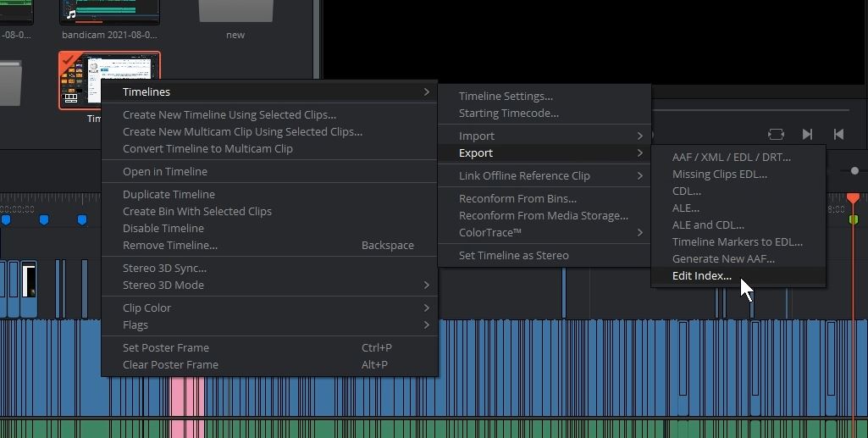This screenshot has height=438, width=868.
Task: Open the 'new' bin folder icon
Action: (x=235, y=10)
